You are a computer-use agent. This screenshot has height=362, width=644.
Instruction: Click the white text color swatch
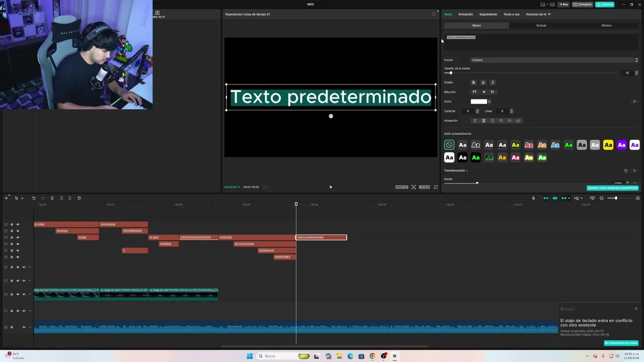point(478,102)
